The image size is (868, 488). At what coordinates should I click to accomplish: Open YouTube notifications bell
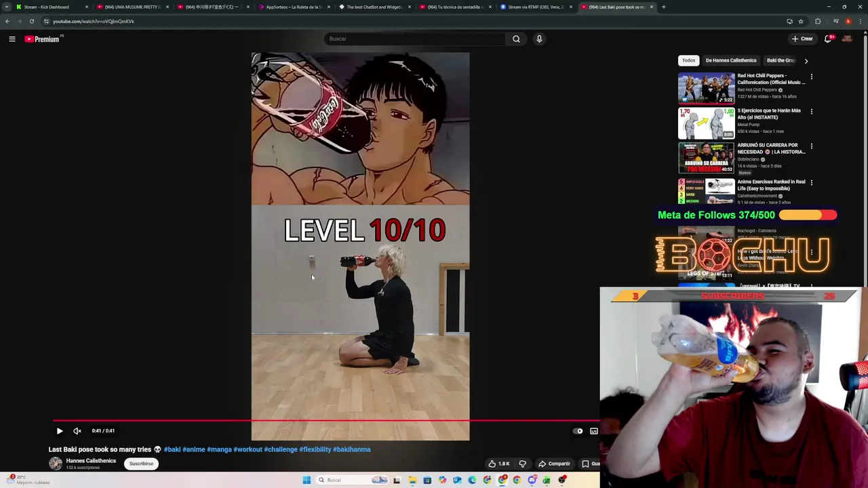pos(828,39)
